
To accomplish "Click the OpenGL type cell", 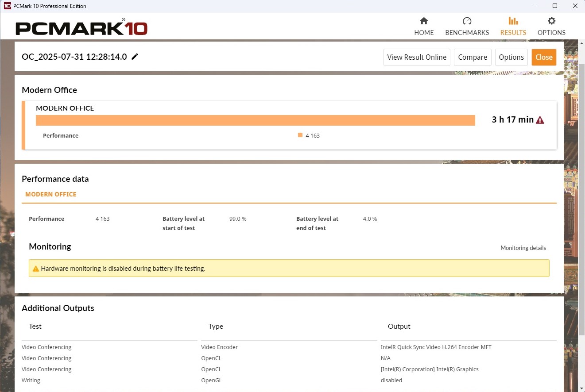I will tap(211, 380).
